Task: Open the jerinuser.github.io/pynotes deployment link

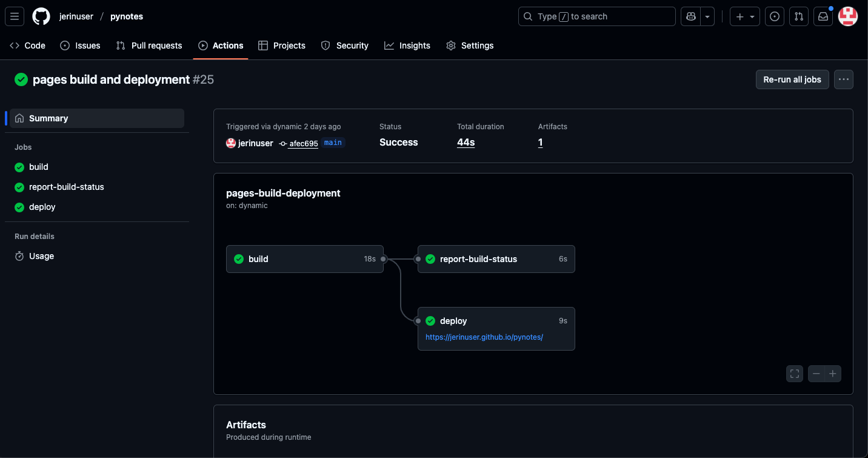Action: [484, 337]
